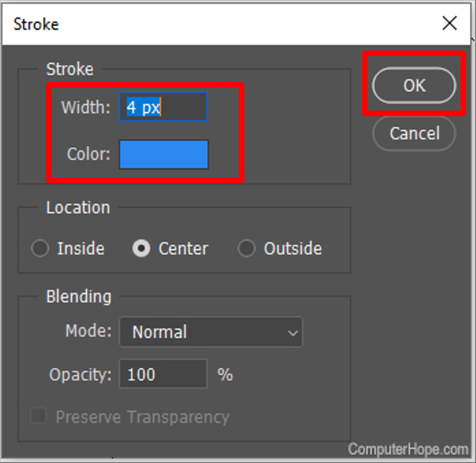Image resolution: width=476 pixels, height=463 pixels.
Task: Click the Width: label
Action: click(86, 107)
